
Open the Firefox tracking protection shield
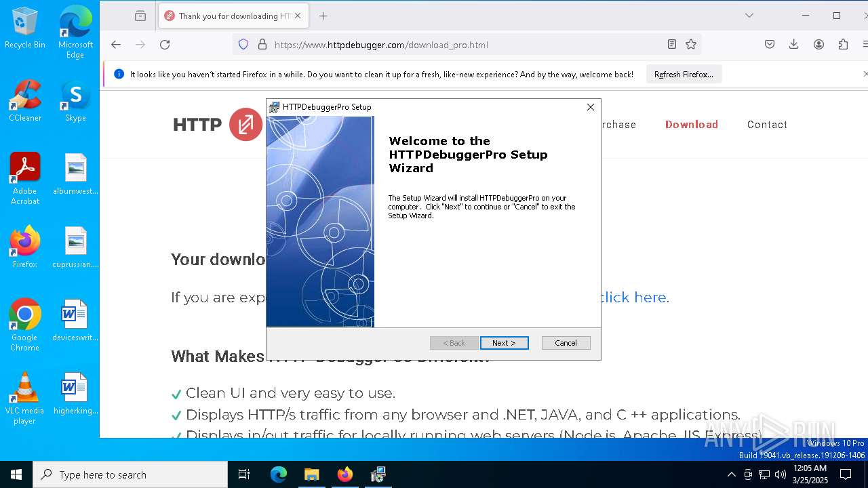[x=243, y=45]
